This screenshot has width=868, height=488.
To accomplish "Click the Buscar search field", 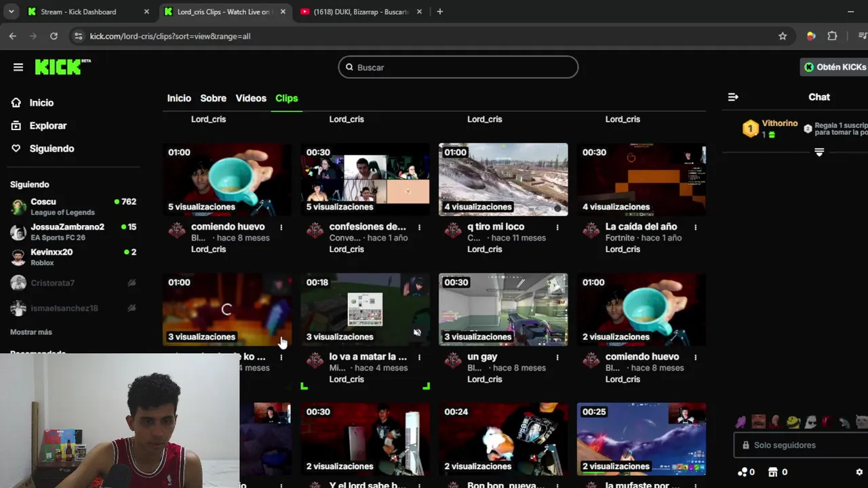I will coord(458,67).
